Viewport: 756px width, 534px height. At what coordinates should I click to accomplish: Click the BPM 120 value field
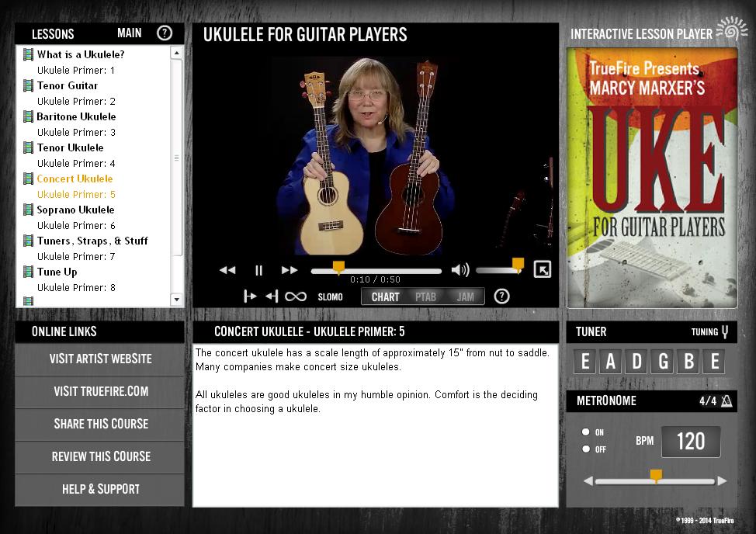(691, 442)
